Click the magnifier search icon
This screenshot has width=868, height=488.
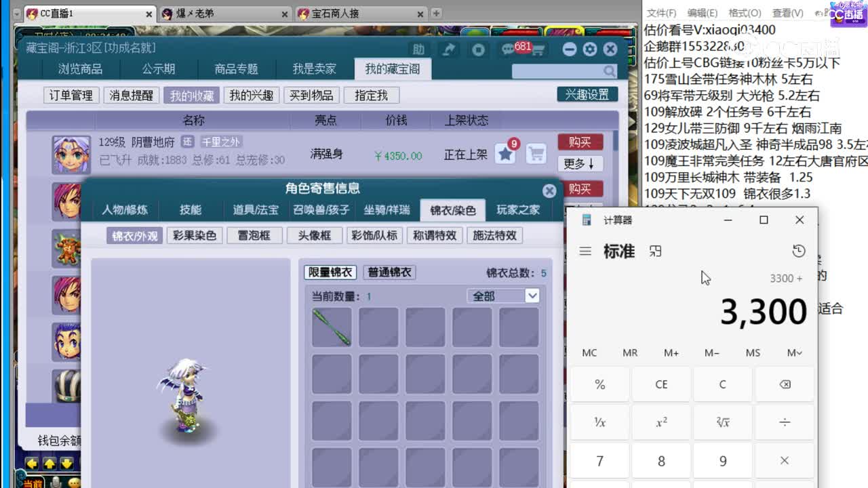(x=610, y=70)
